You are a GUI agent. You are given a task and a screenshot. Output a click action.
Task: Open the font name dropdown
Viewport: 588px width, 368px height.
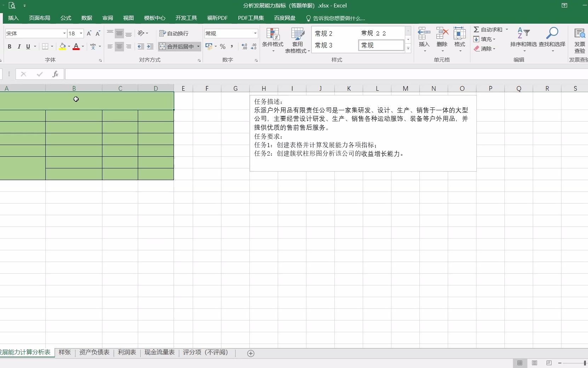pyautogui.click(x=64, y=33)
